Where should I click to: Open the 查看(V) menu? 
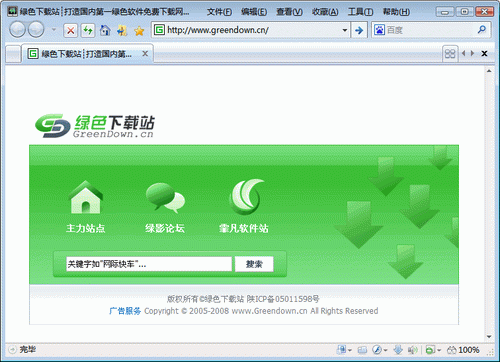tap(289, 12)
